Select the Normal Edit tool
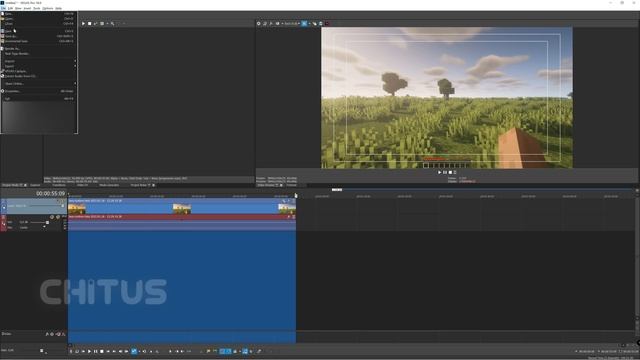Image resolution: width=640 pixels, height=360 pixels. point(134,351)
